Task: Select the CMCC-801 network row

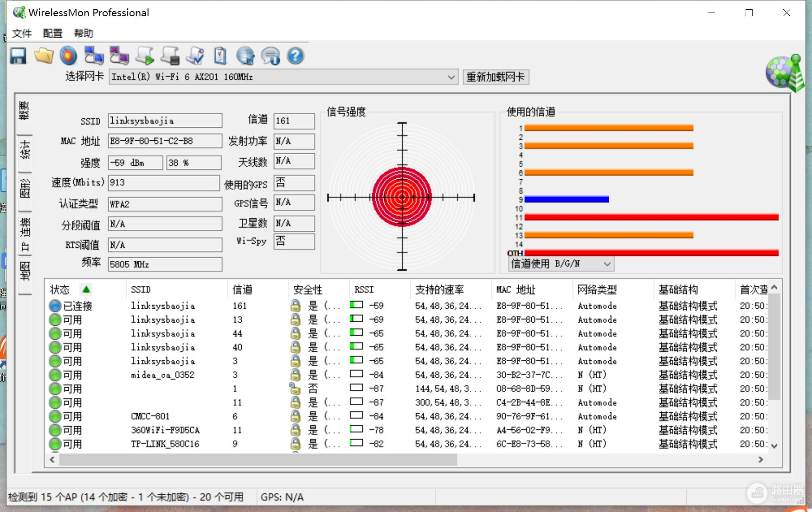Action: tap(408, 416)
